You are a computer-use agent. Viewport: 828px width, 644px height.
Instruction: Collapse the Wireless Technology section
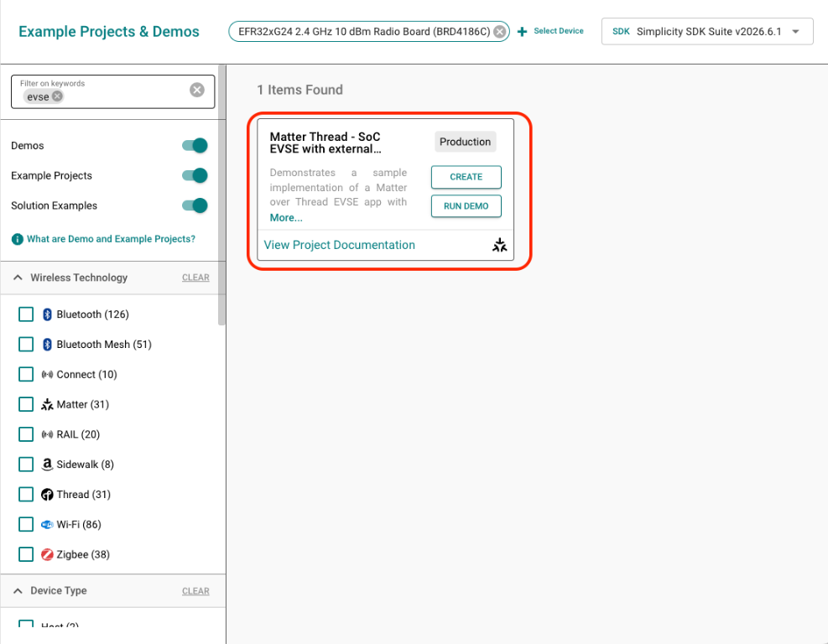click(18, 278)
